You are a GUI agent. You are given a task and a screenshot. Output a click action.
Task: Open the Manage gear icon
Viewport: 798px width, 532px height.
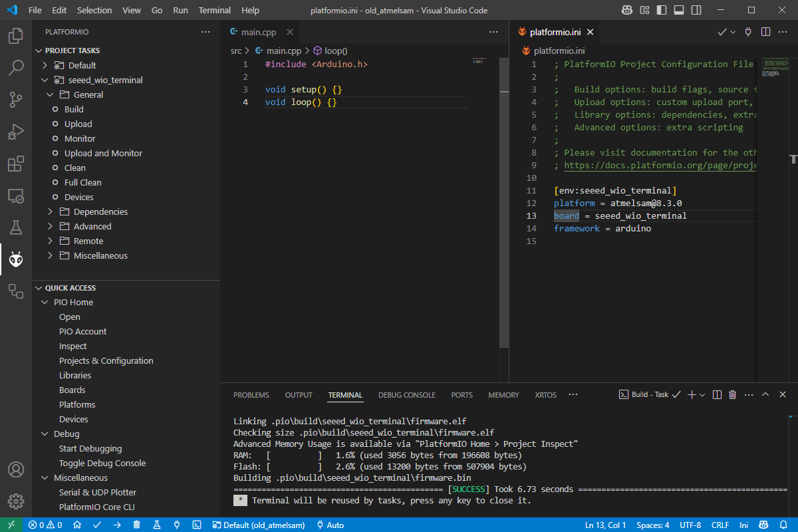click(16, 501)
